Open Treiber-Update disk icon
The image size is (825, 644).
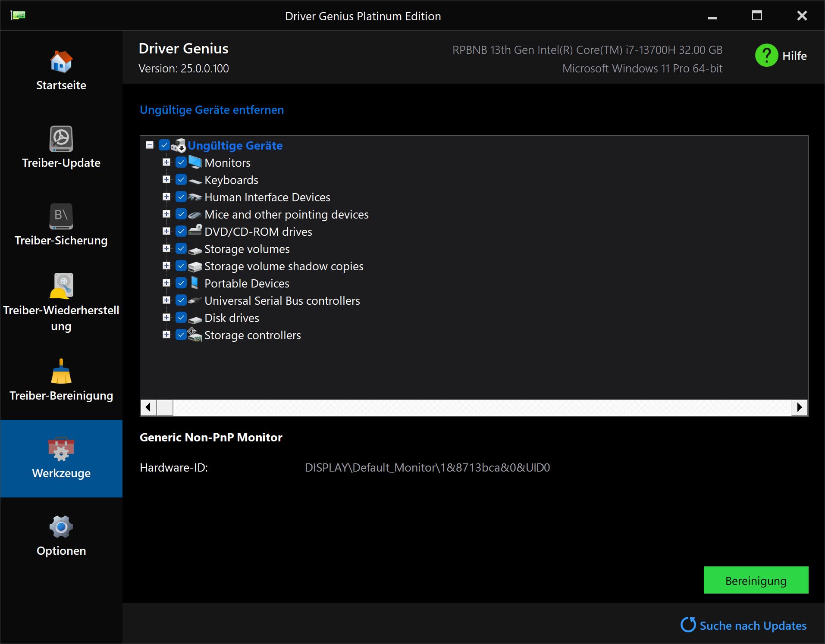pyautogui.click(x=61, y=139)
